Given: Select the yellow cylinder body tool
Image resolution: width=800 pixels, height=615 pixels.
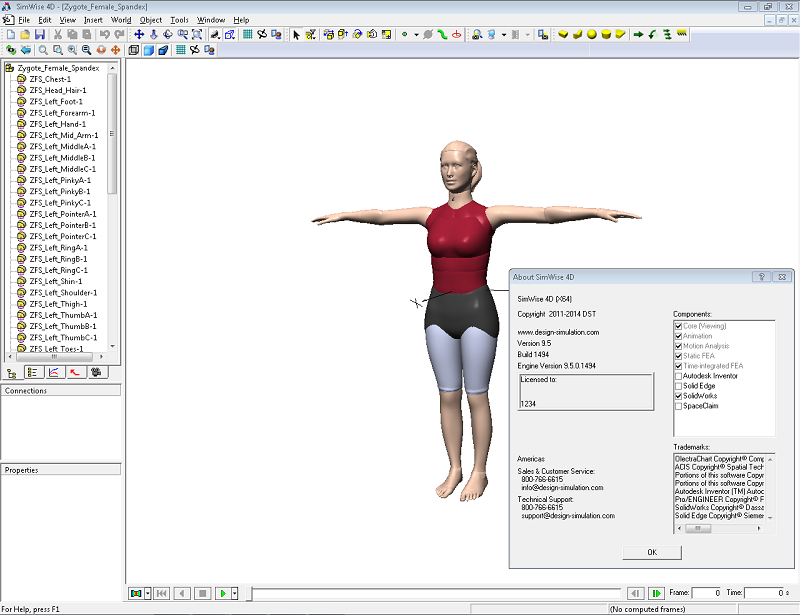Looking at the screenshot, I should click(606, 34).
